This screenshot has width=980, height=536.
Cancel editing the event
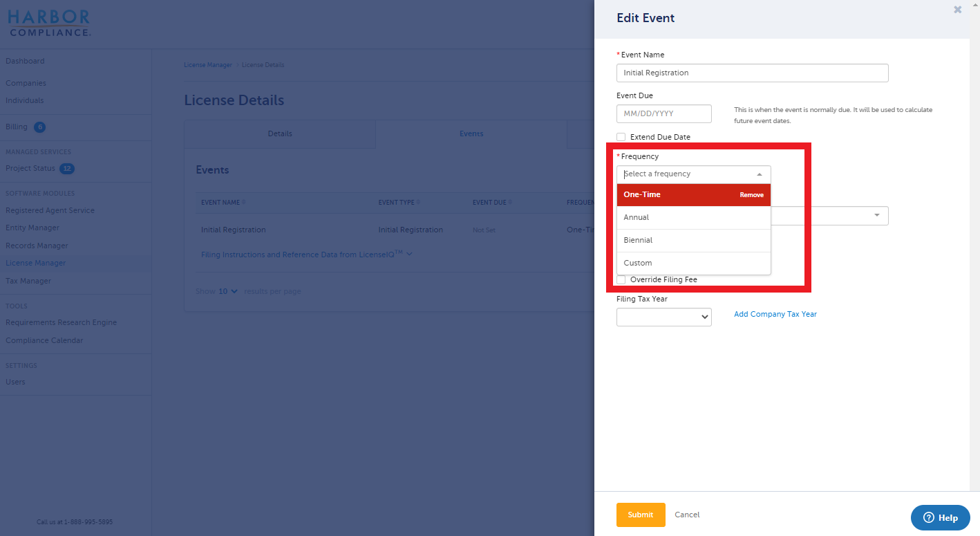[687, 515]
